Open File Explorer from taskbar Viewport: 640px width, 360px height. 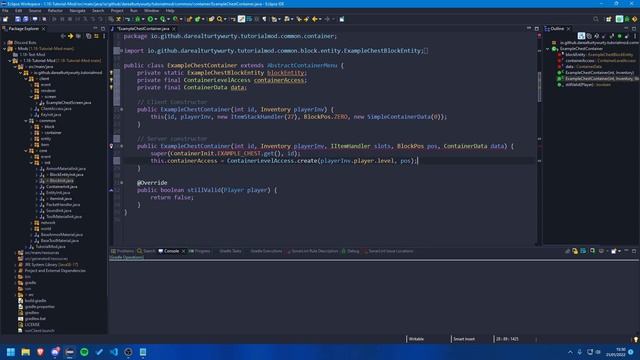25,352
